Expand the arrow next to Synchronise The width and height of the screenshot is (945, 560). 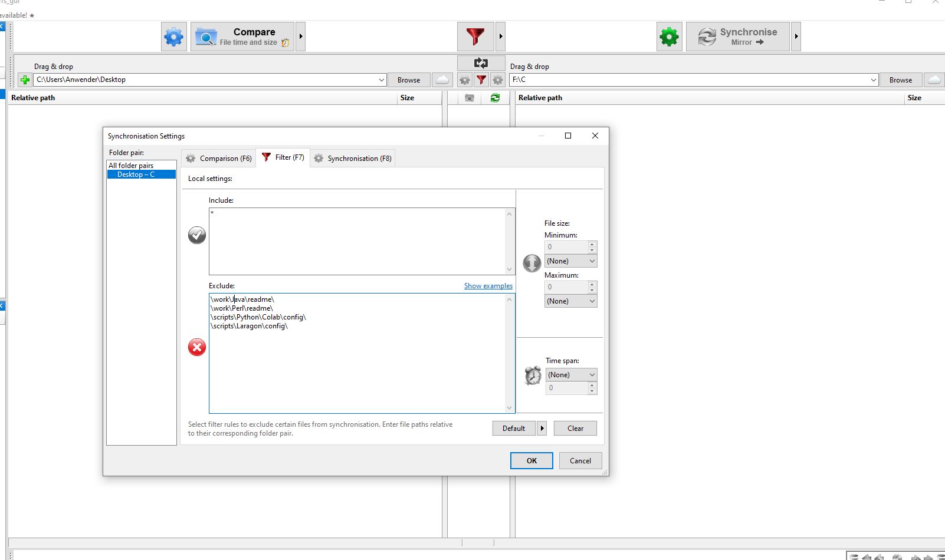click(796, 37)
